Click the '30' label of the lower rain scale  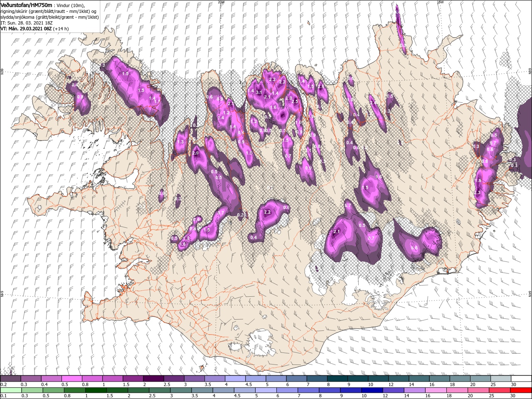coord(515,396)
